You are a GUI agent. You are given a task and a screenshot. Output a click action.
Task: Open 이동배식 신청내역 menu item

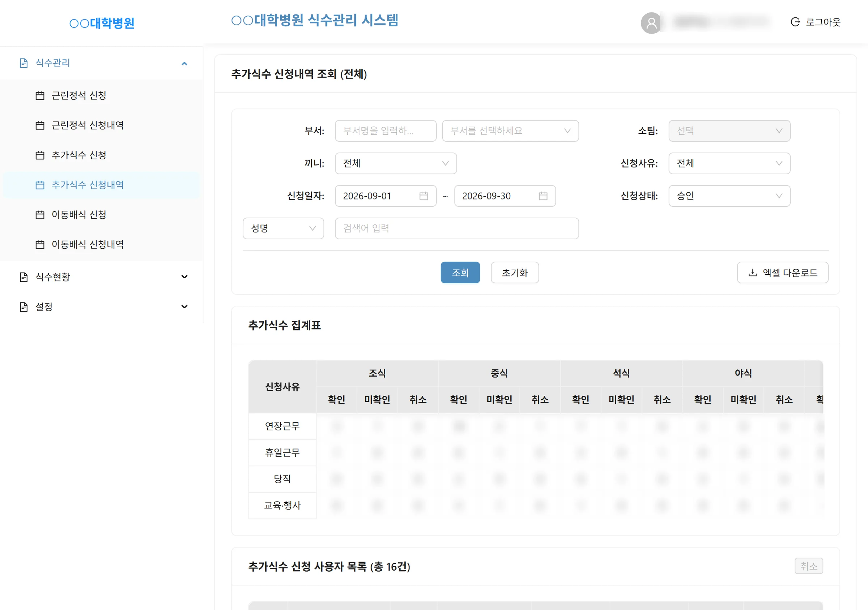pos(101,245)
